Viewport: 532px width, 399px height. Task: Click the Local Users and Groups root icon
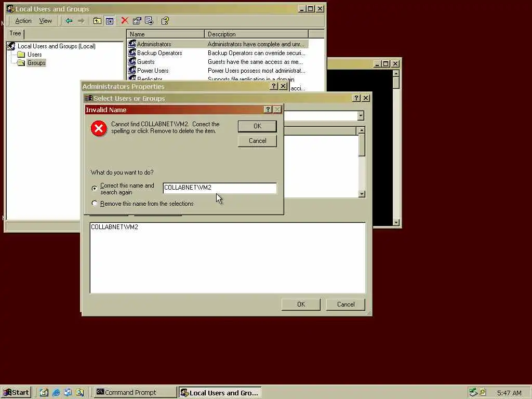[x=11, y=46]
